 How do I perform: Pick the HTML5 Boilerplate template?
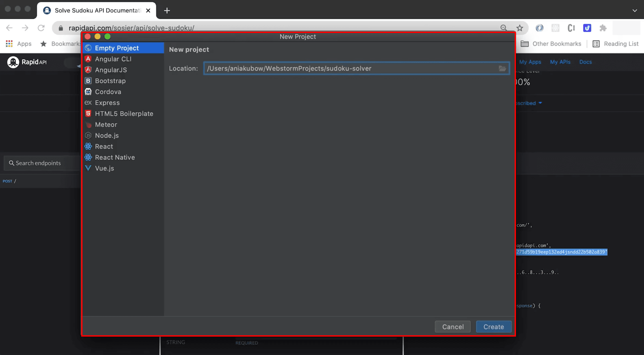[x=123, y=114]
